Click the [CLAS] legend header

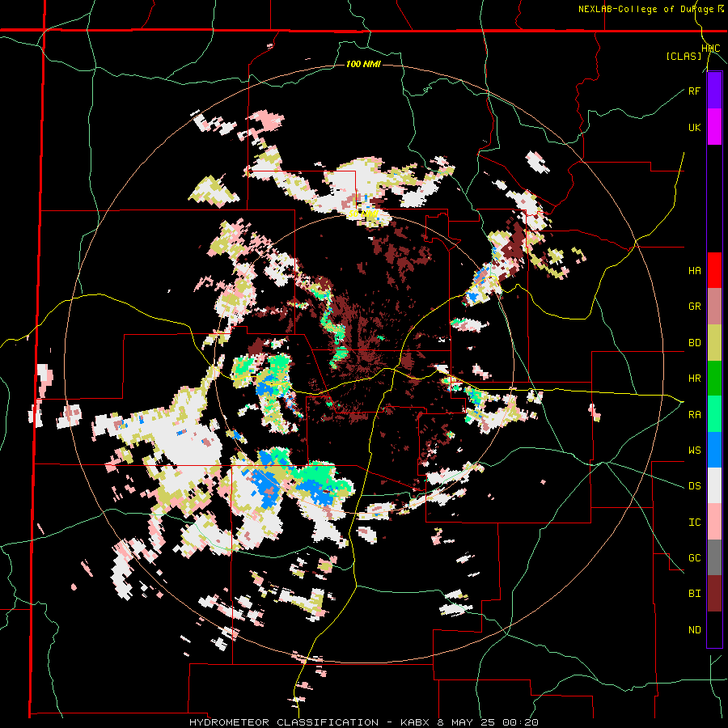pyautogui.click(x=684, y=57)
